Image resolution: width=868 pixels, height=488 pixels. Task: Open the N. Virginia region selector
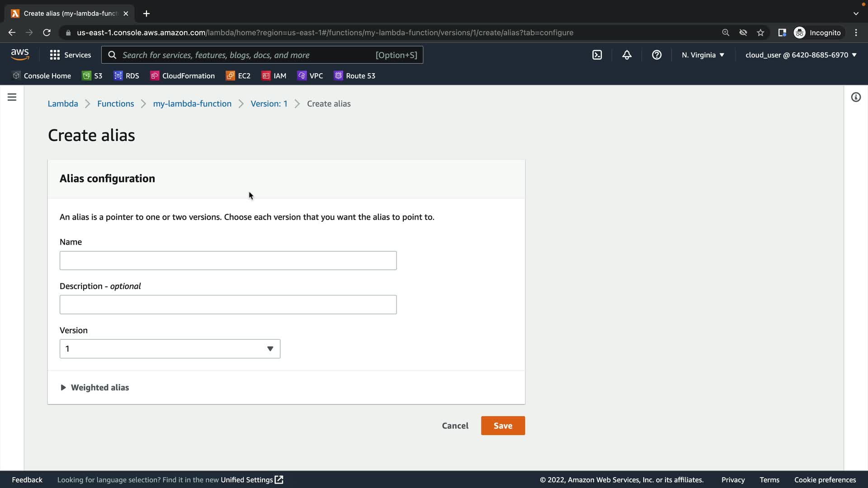click(x=703, y=55)
